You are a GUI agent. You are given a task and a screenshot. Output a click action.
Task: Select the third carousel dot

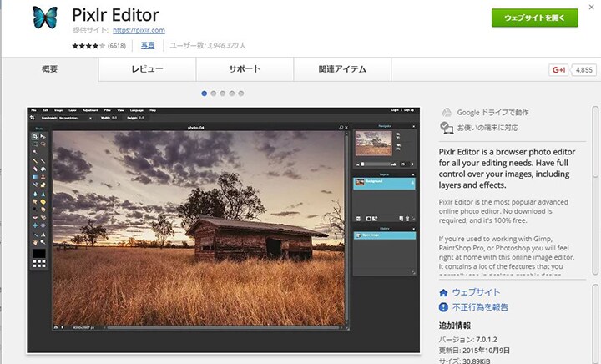pyautogui.click(x=223, y=94)
